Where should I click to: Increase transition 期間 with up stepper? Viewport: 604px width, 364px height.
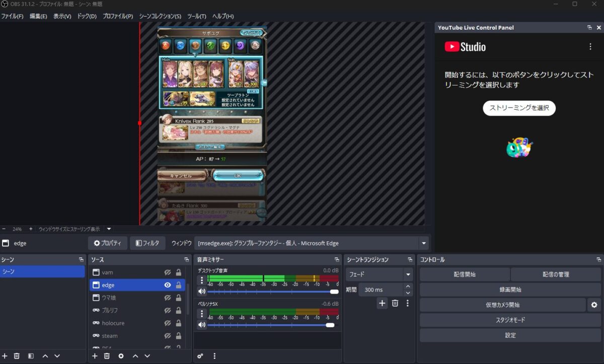pos(408,287)
